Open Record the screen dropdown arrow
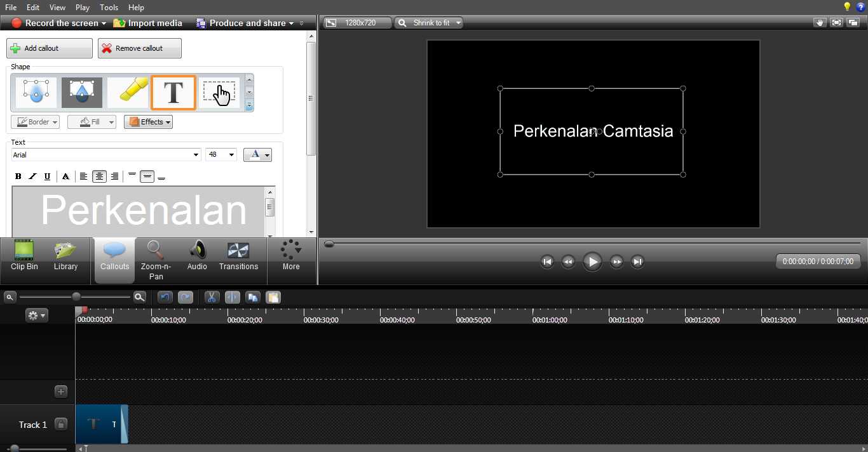This screenshot has width=868, height=452. pos(104,23)
